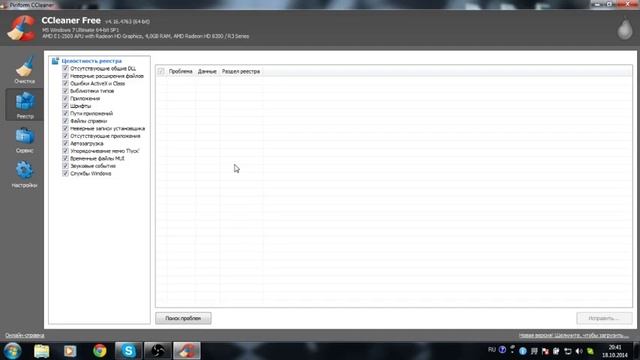Open the volume speaker tray icon

(x=579, y=351)
